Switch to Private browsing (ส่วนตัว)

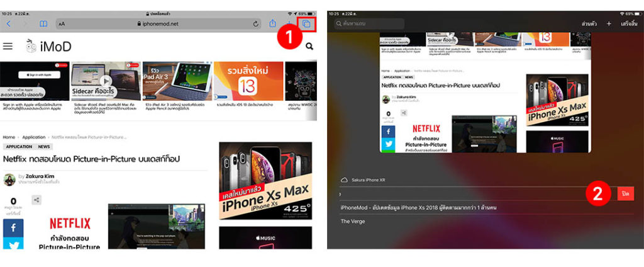click(589, 24)
